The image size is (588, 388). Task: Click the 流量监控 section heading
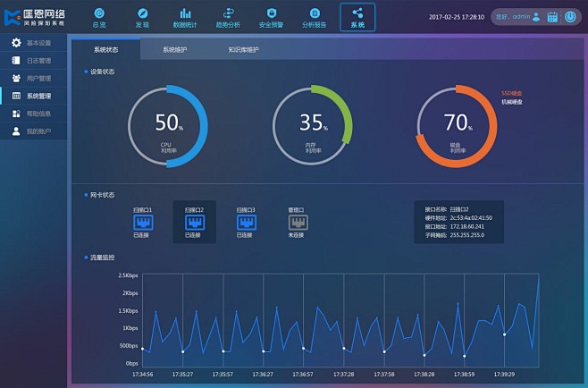tap(102, 257)
